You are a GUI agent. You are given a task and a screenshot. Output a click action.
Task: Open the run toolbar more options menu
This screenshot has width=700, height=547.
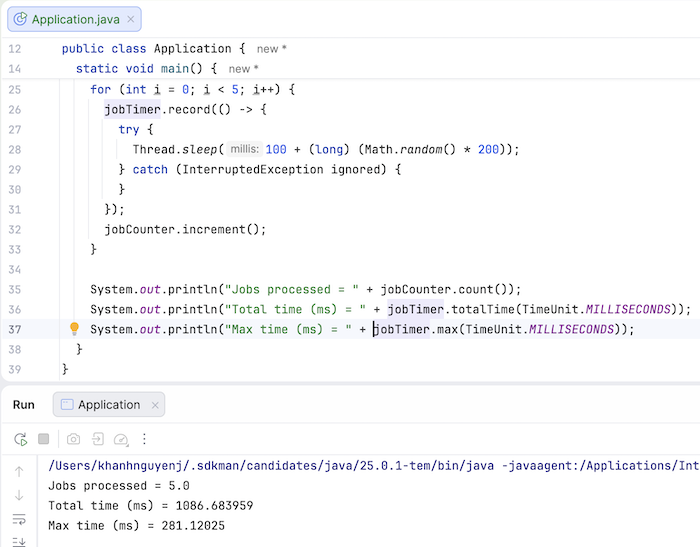(145, 439)
